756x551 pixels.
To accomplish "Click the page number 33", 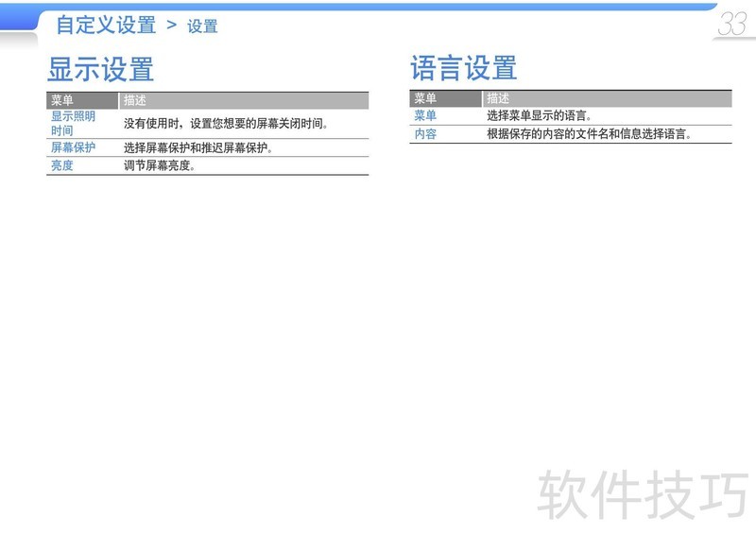I will 731,25.
